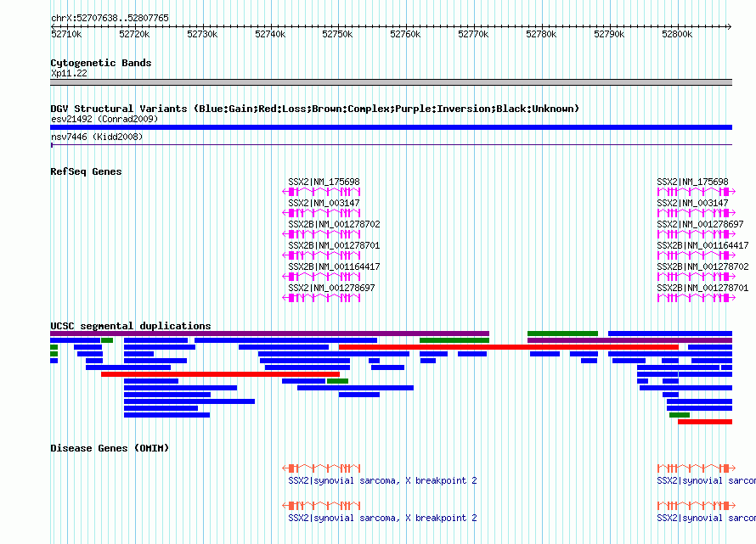Open the Disease Genes (OMIM) track title
The height and width of the screenshot is (544, 756).
click(x=110, y=448)
